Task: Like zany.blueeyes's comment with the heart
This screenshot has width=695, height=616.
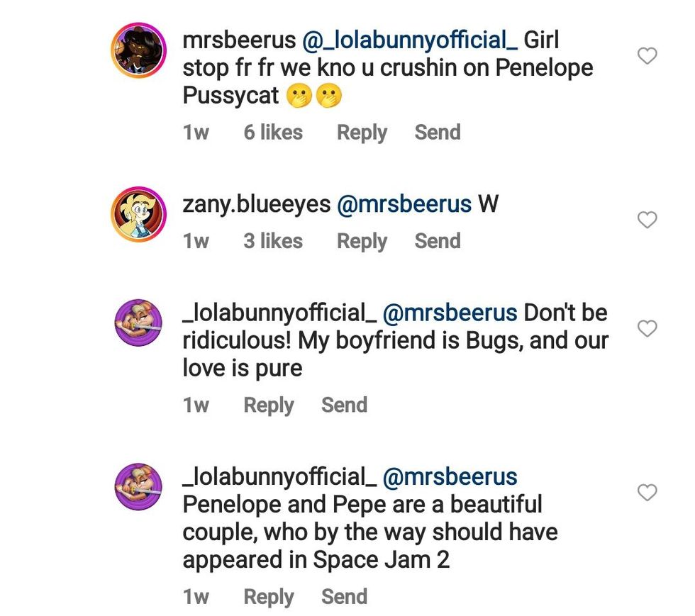Action: [x=647, y=220]
